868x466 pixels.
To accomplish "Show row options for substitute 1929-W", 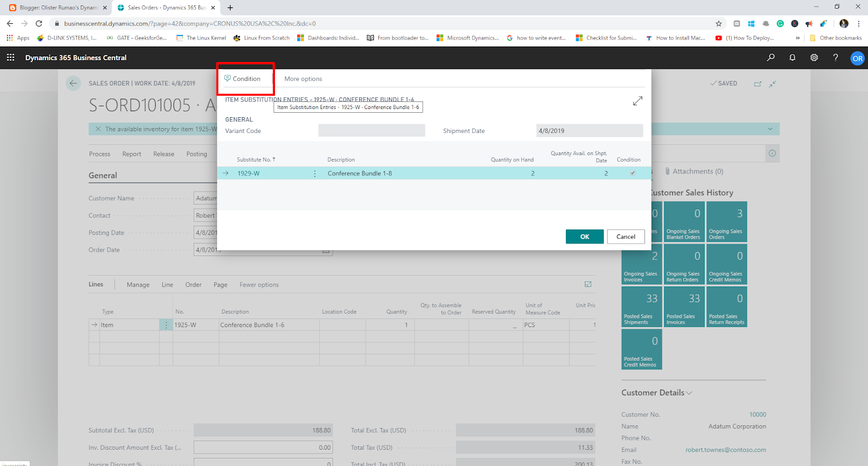I will 315,174.
